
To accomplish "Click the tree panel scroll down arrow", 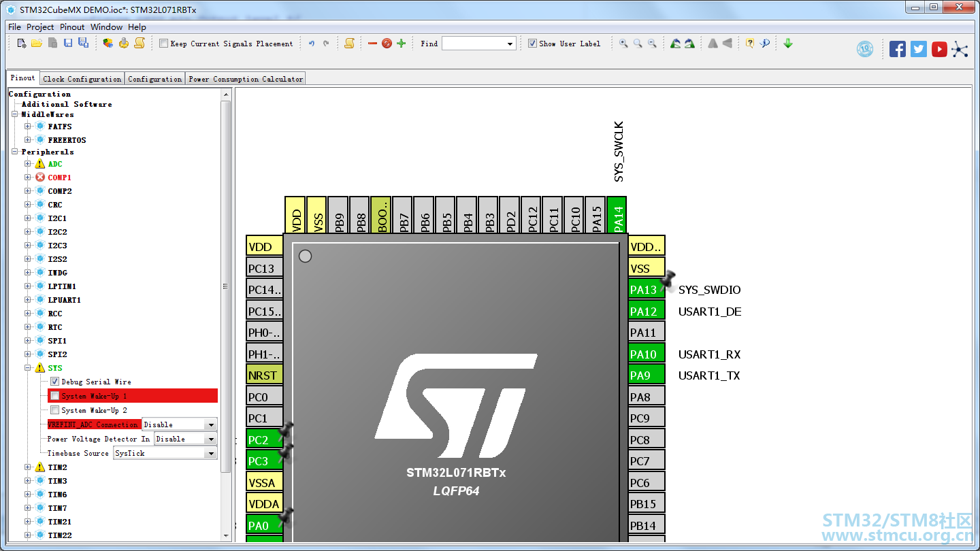I will [x=227, y=535].
